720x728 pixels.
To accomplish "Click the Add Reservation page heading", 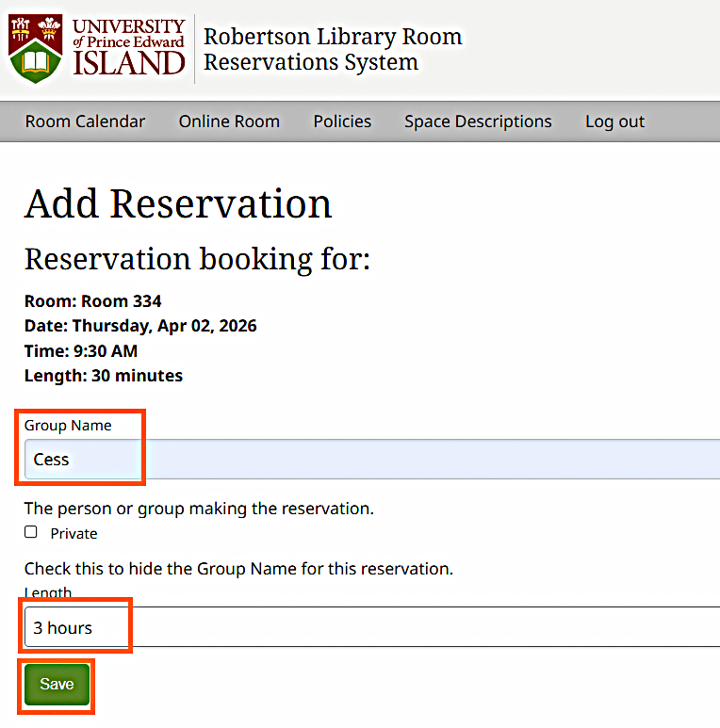I will [178, 203].
